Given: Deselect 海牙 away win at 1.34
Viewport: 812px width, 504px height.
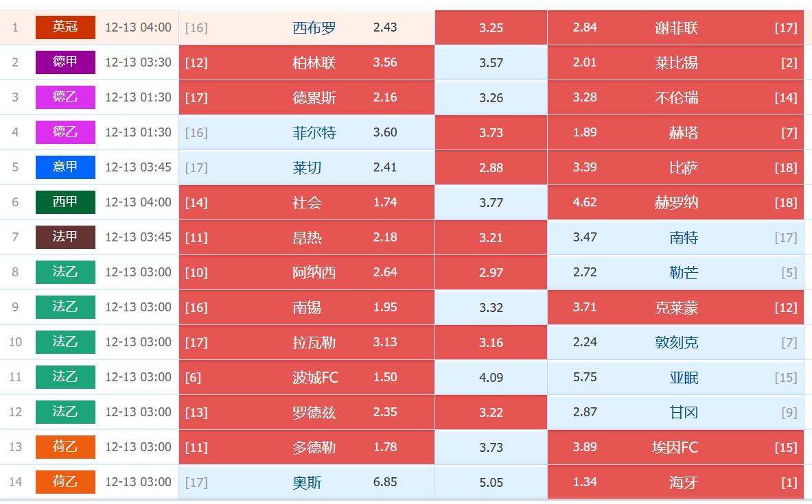Looking at the screenshot, I should (x=675, y=483).
